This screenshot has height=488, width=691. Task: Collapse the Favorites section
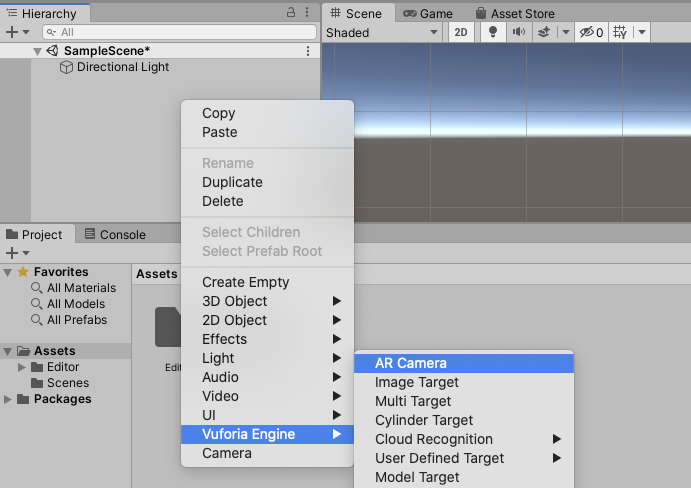click(x=7, y=272)
